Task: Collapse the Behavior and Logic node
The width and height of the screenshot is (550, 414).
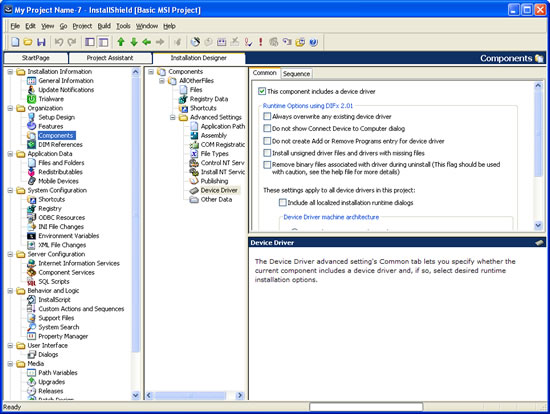Action: click(x=10, y=291)
